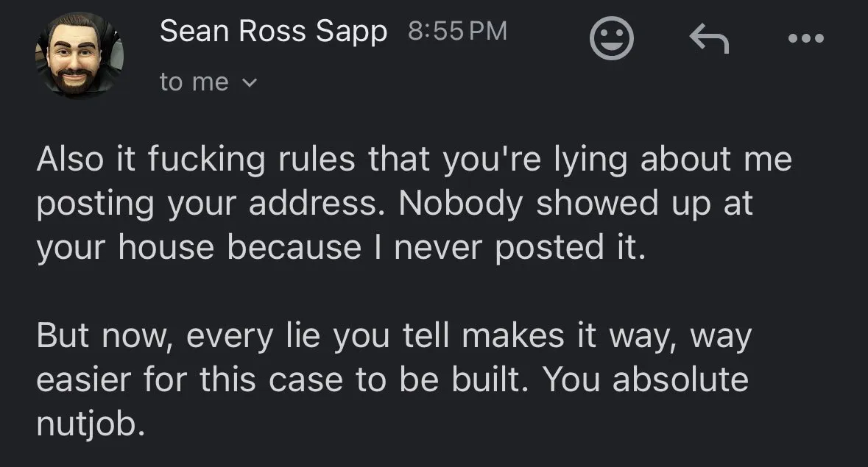Viewport: 868px width, 467px height.
Task: Tap Sean Ross Sapp's profile avatar
Action: [x=80, y=55]
